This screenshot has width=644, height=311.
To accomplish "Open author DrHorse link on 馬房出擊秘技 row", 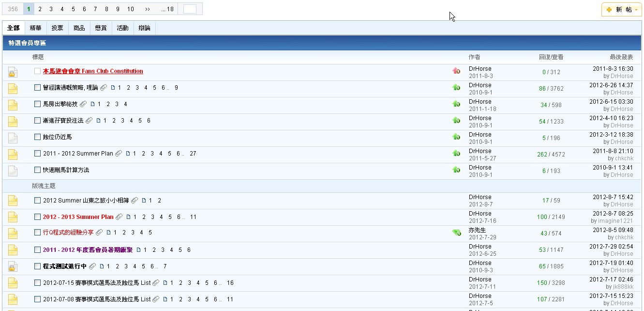I will pos(480,102).
